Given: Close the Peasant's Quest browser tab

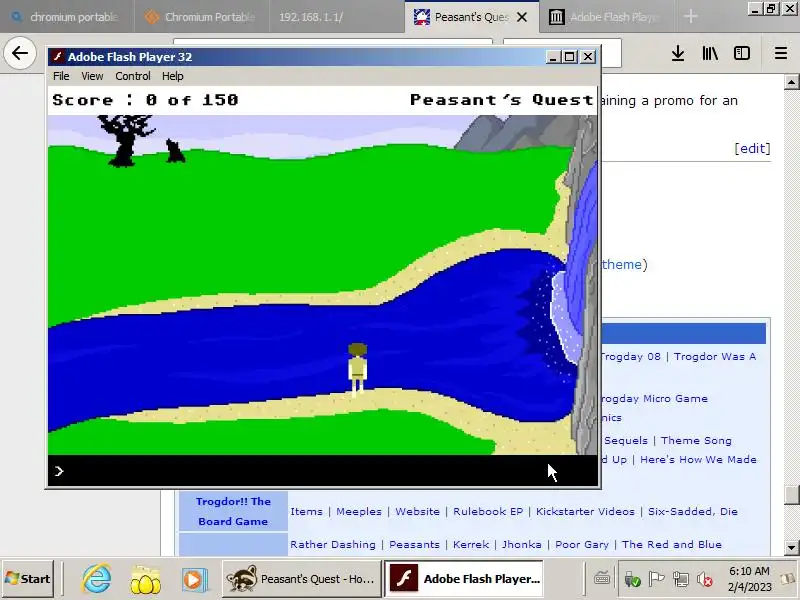Looking at the screenshot, I should pos(522,17).
